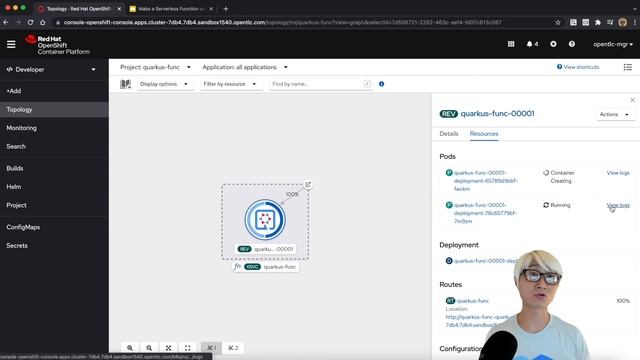Click the Red Hat OpenShift logo

pos(58,45)
